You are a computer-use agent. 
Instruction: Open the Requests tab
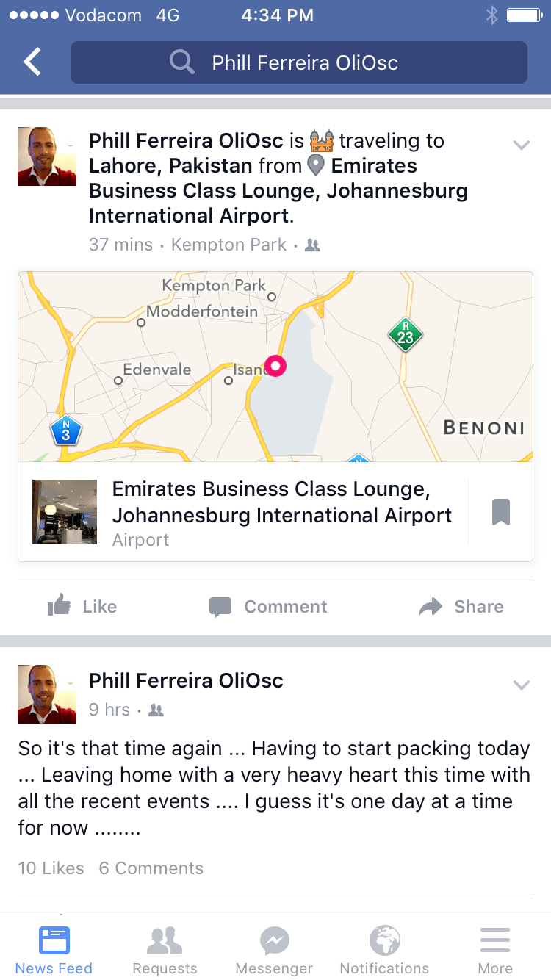point(165,949)
